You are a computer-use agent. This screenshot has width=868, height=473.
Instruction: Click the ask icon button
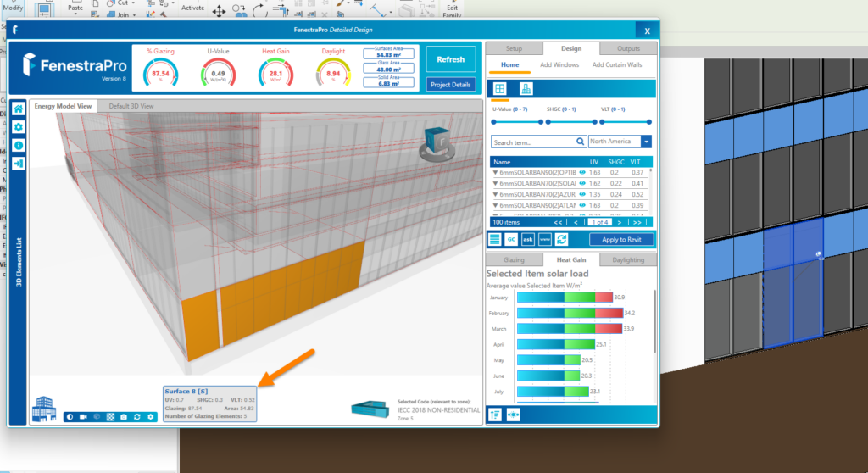528,239
